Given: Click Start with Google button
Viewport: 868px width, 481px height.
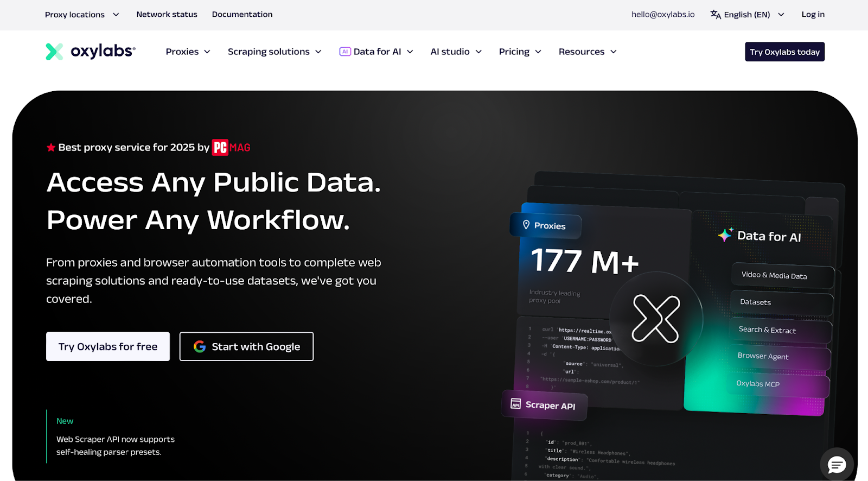Looking at the screenshot, I should [x=246, y=346].
